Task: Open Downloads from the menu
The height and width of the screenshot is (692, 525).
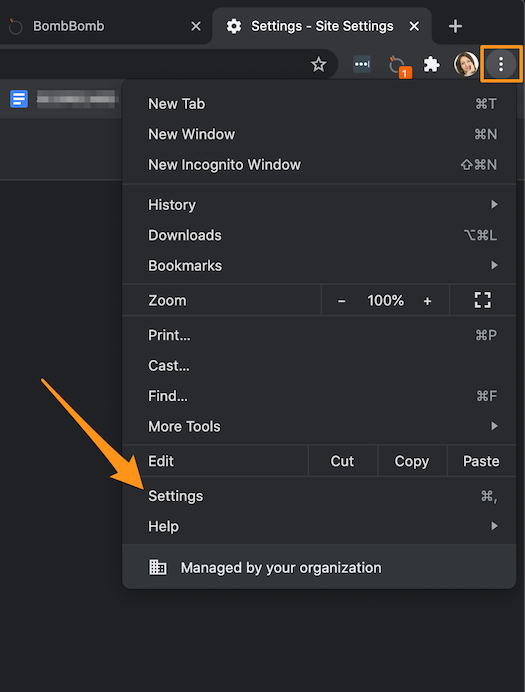Action: 319,235
